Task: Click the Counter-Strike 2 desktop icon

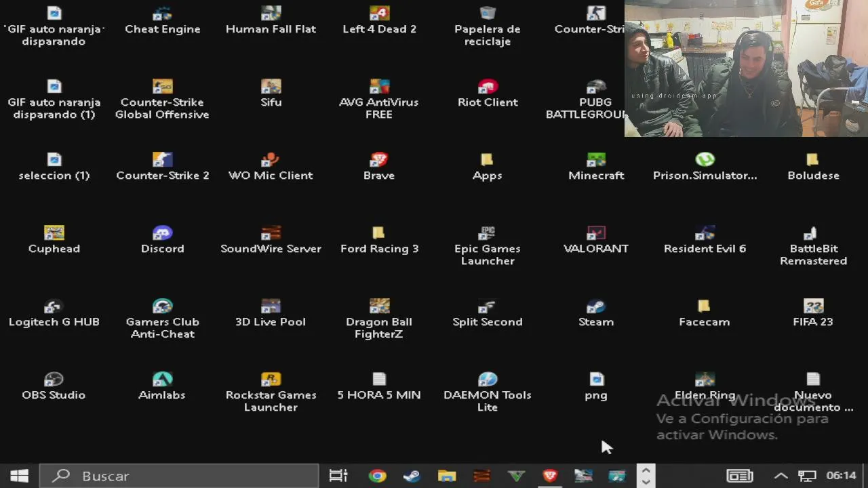Action: [x=162, y=167]
